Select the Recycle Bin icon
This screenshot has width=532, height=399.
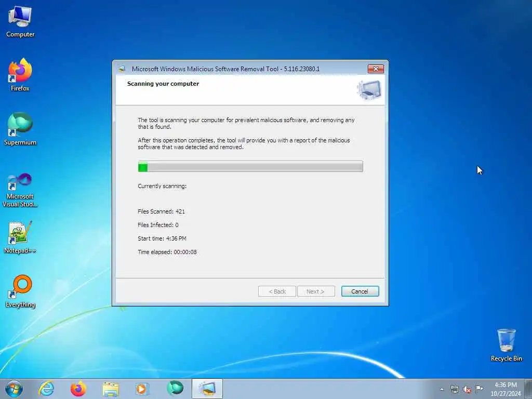[x=506, y=345]
